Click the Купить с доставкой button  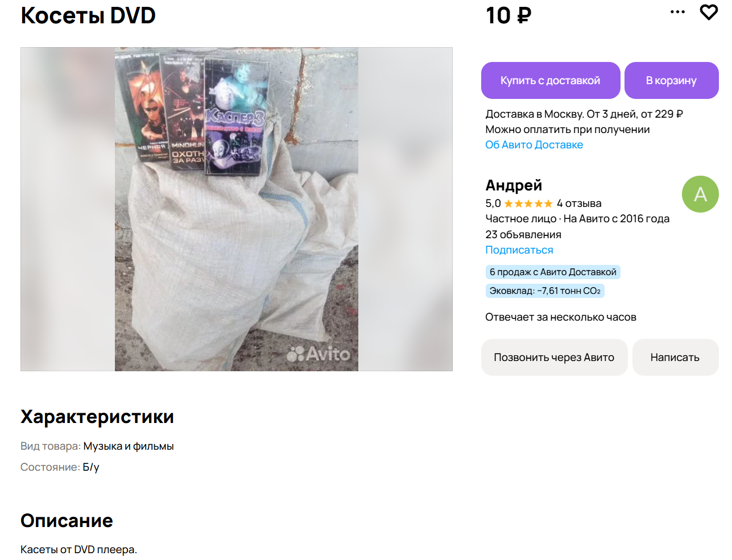coord(551,80)
